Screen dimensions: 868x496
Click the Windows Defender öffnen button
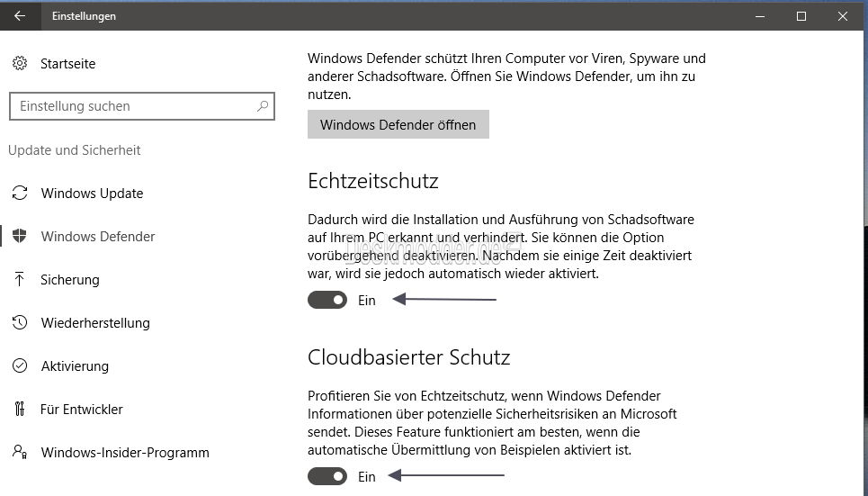pos(398,125)
